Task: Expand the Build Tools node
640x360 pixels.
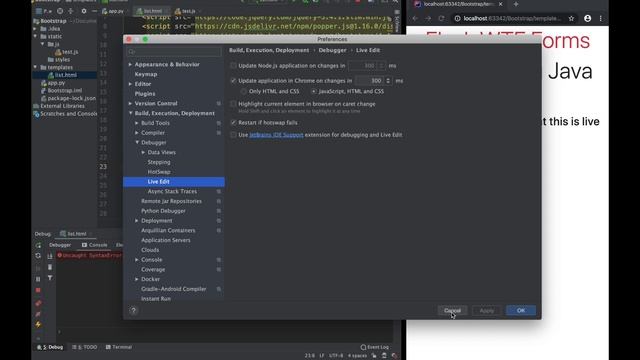Action: (137, 123)
